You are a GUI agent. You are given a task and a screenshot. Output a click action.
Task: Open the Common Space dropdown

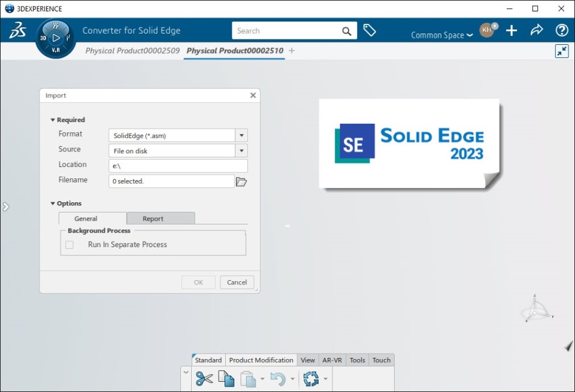442,35
